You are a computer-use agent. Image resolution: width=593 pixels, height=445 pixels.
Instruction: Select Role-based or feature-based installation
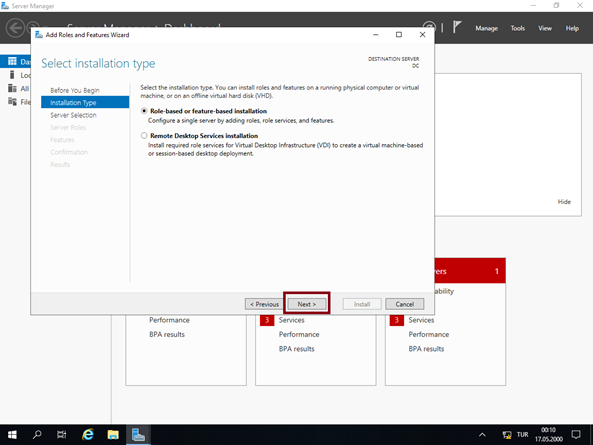[144, 111]
